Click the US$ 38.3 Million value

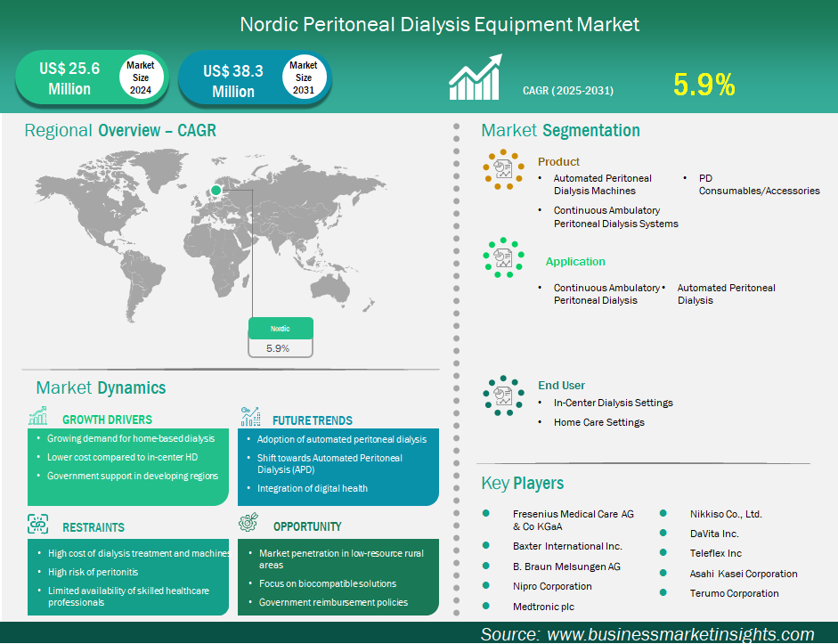coord(233,81)
